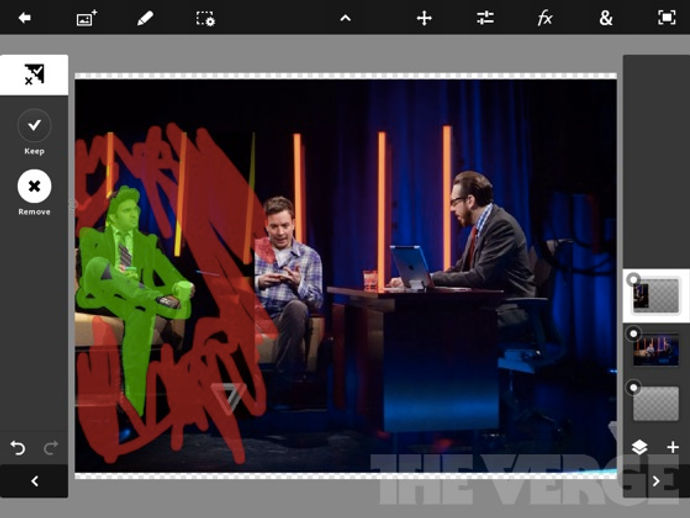Open the fx effects menu
This screenshot has height=518, width=690.
coord(545,18)
